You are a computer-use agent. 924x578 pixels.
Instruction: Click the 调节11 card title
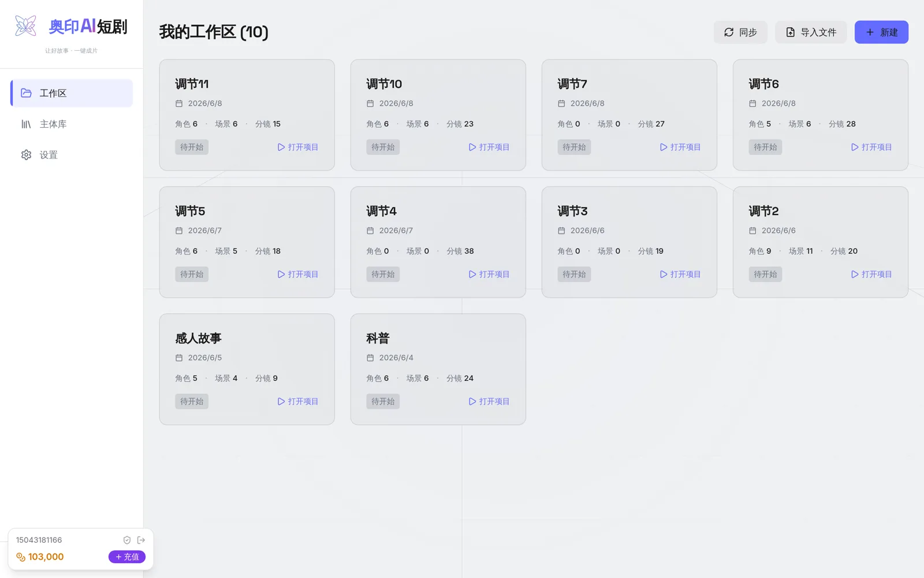(x=192, y=84)
